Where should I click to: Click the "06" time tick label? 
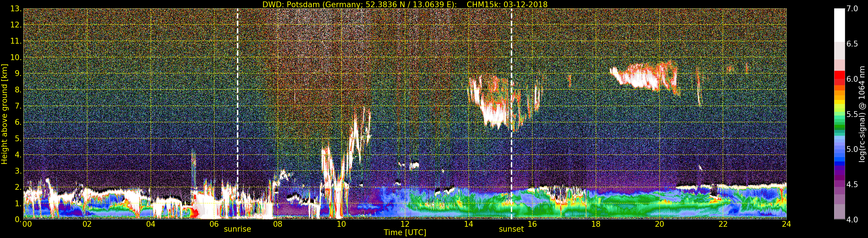point(214,224)
